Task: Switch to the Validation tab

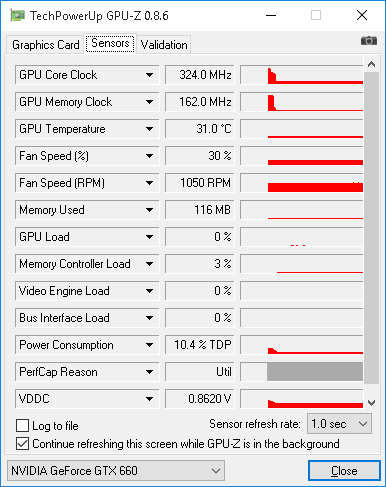Action: click(164, 45)
